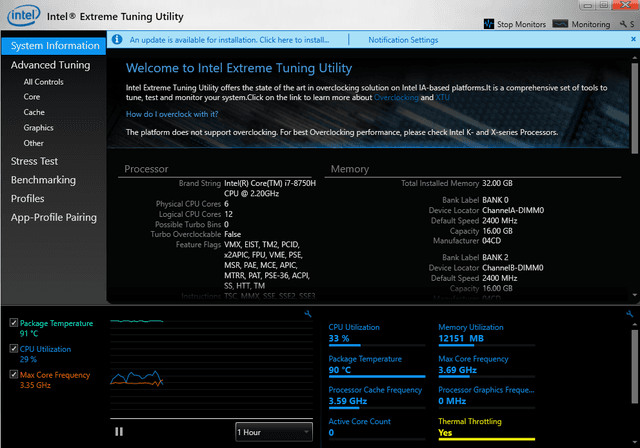Select Other tuning item

tap(33, 143)
